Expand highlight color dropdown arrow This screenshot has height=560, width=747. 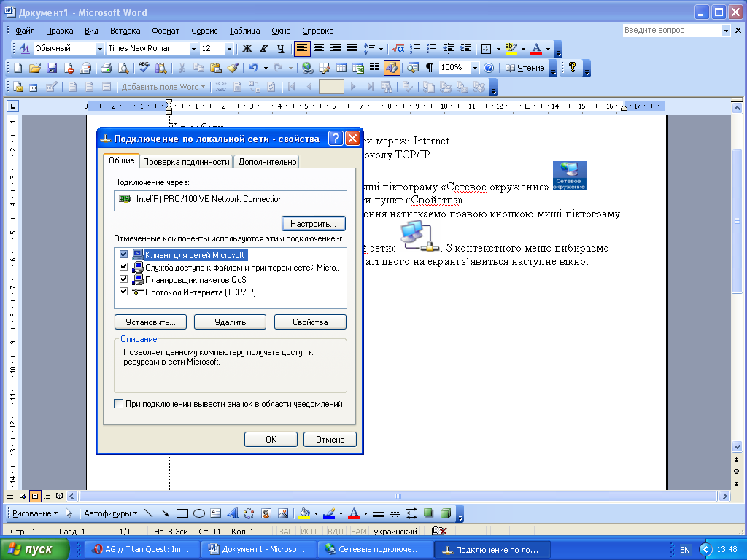point(523,49)
